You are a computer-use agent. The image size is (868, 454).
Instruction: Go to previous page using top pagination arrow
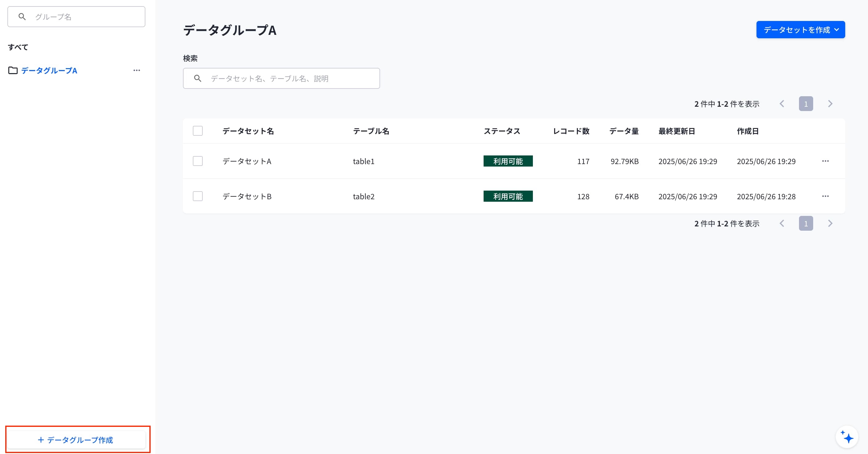point(782,104)
